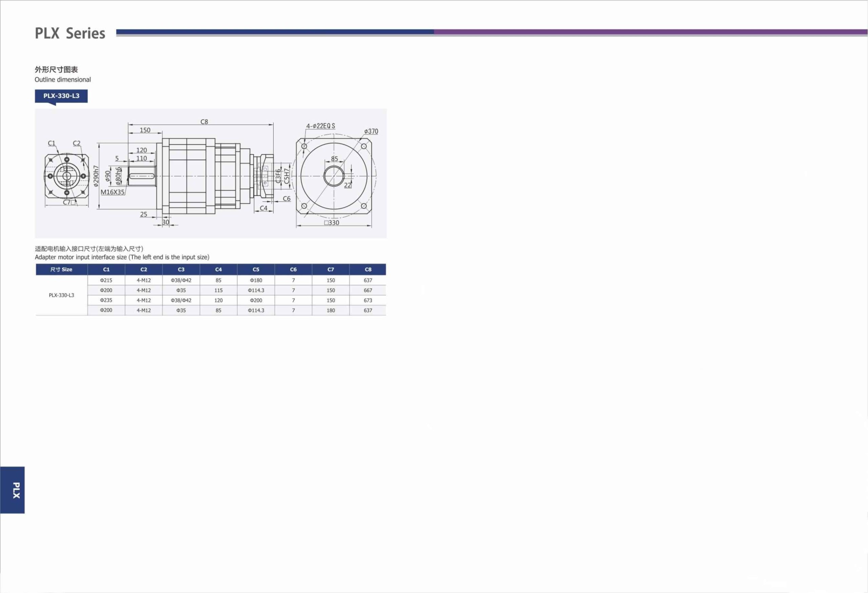Click the PLX Series page title
The image size is (868, 593).
pos(70,33)
